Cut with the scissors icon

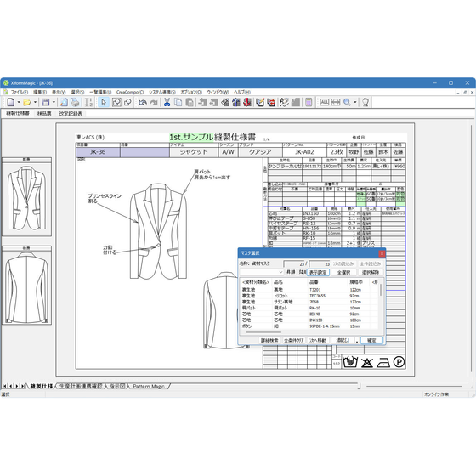pos(167,102)
